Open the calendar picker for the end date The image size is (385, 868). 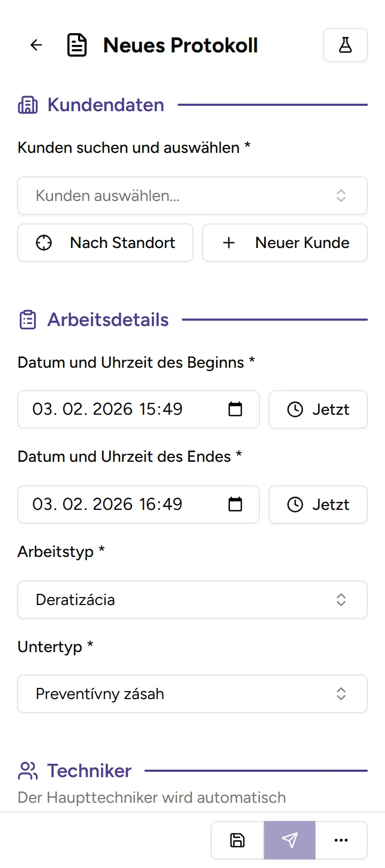pos(235,505)
